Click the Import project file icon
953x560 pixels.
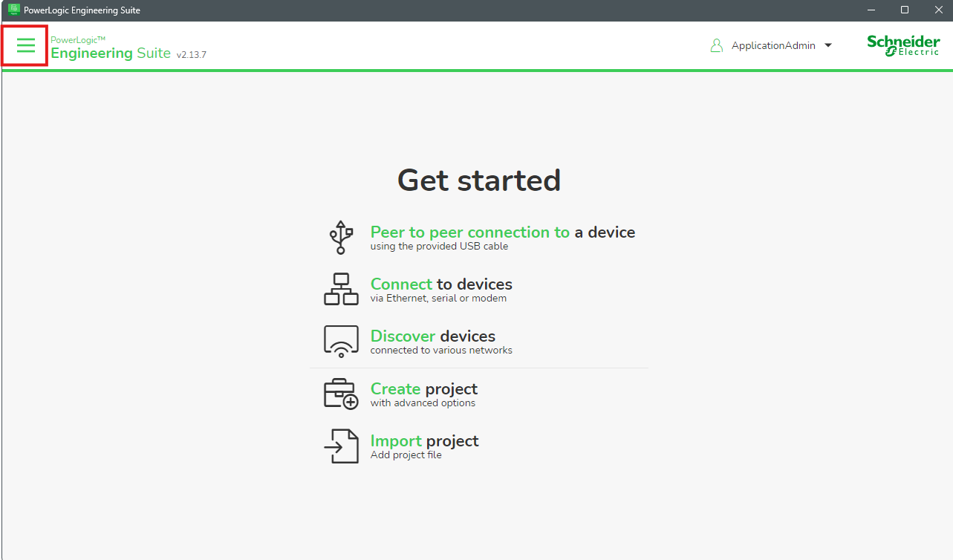(x=341, y=446)
